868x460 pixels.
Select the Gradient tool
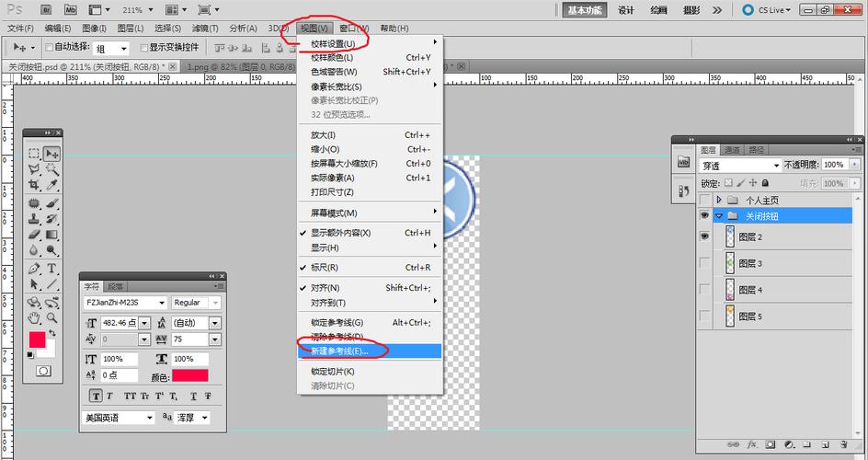pos(51,235)
